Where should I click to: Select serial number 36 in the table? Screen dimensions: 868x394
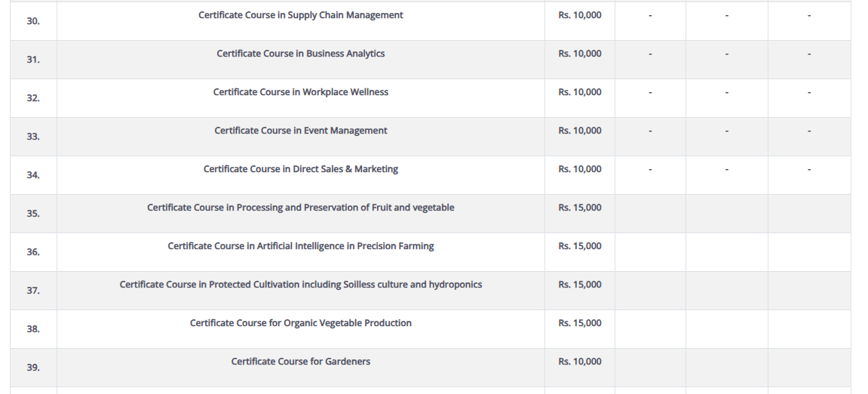33,252
